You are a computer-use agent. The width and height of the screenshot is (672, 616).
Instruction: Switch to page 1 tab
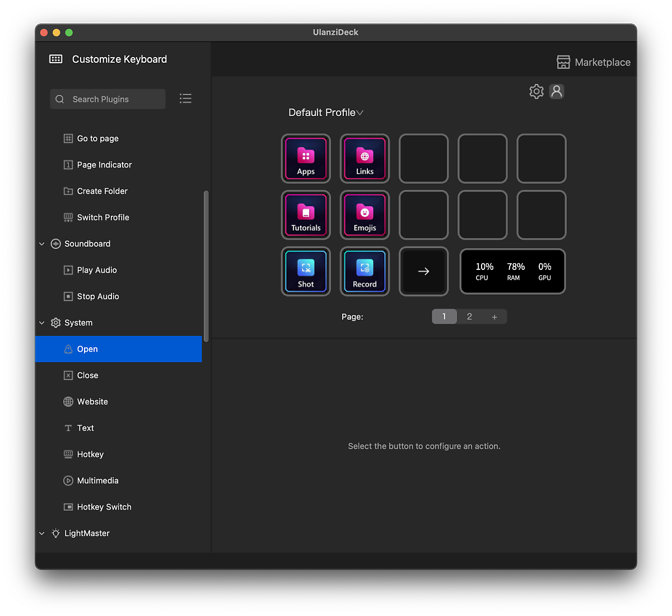coord(444,316)
